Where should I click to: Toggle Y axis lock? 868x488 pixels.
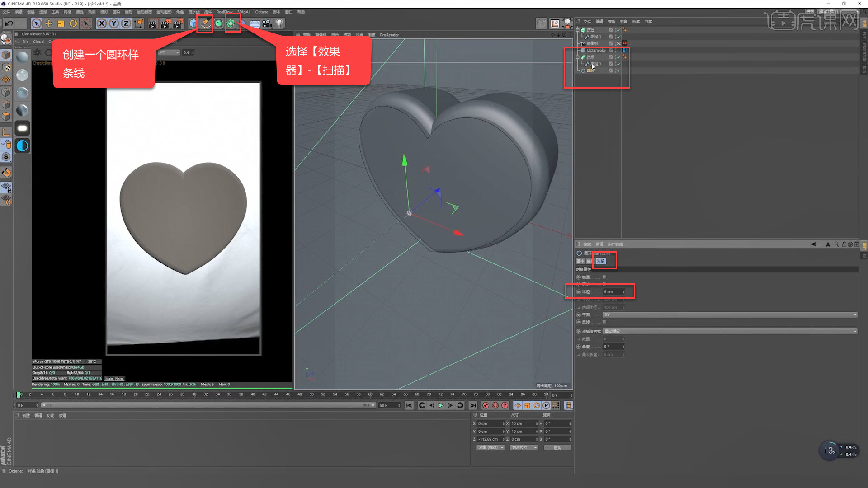point(114,23)
